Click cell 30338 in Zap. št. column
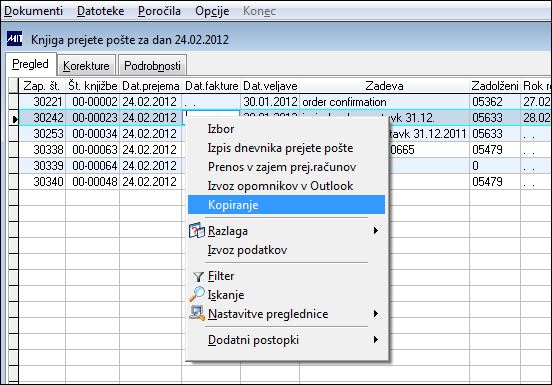The image size is (552, 385). 42,150
